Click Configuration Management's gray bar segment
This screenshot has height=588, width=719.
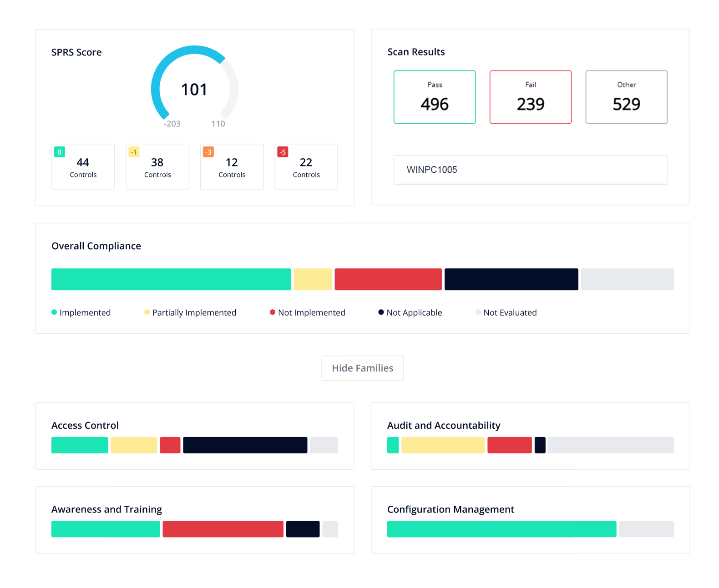click(x=647, y=529)
